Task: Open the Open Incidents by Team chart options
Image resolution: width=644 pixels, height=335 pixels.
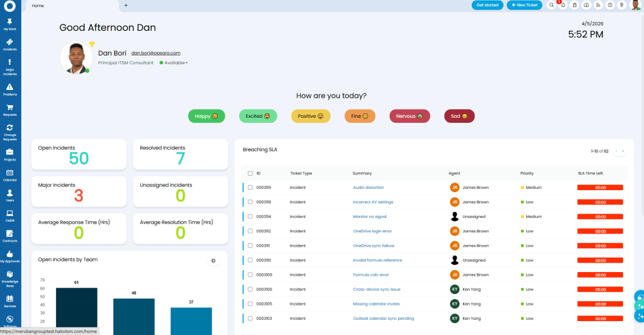Action: coord(213,261)
